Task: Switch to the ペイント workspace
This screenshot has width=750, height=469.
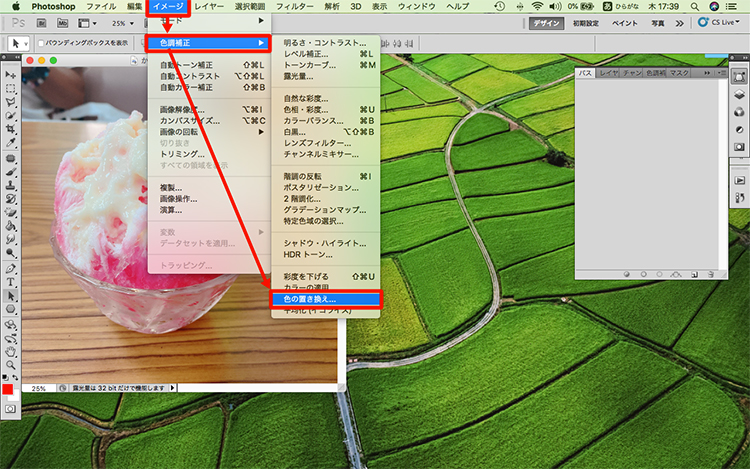Action: 624,22
